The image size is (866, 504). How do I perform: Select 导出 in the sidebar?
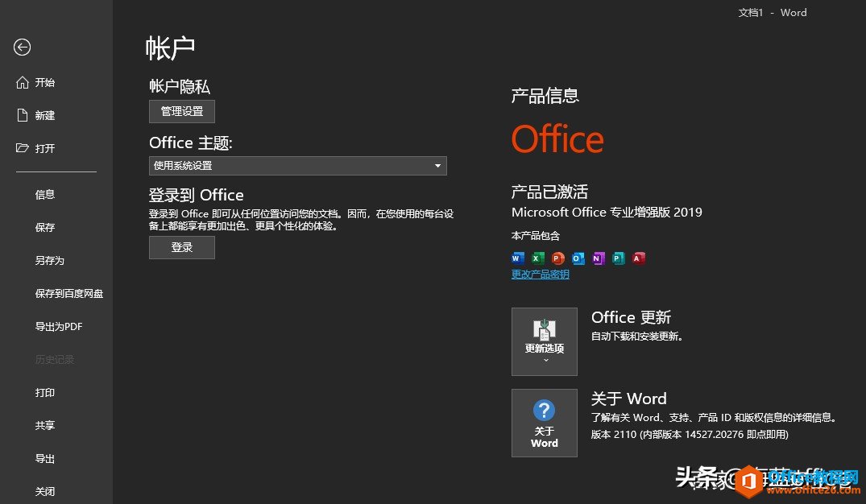(45, 459)
